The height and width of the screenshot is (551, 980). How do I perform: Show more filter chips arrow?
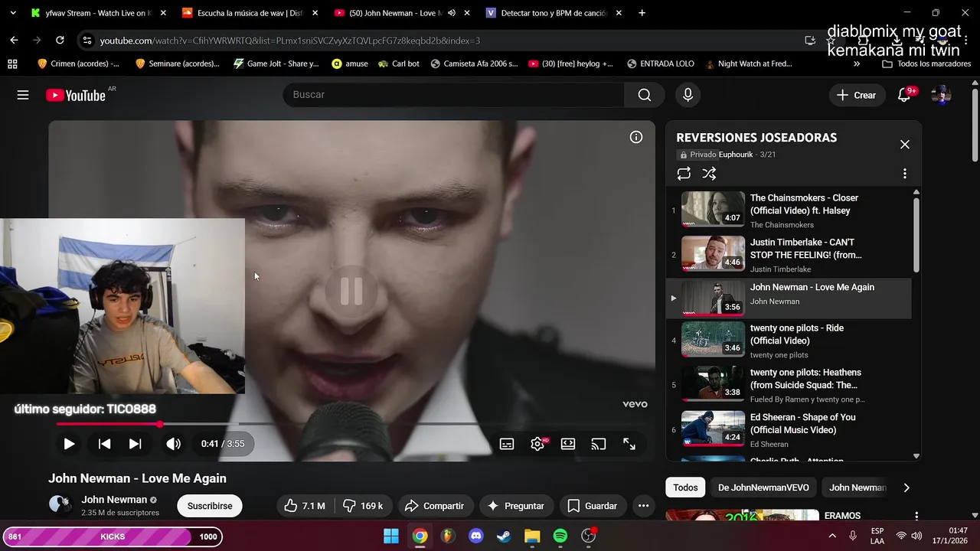906,487
